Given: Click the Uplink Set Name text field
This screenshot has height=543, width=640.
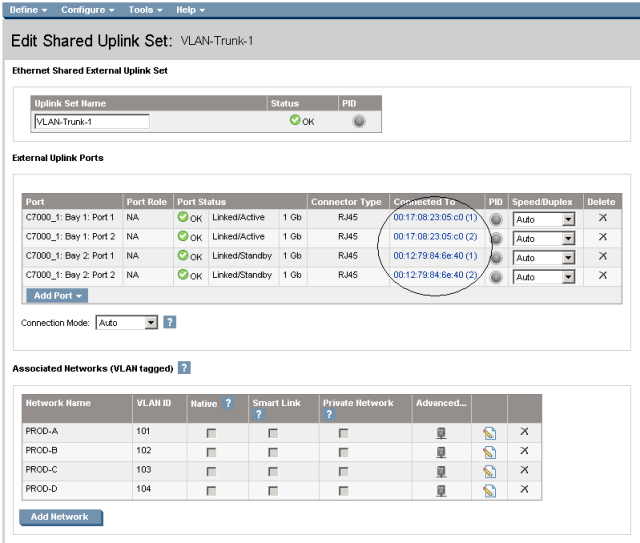Looking at the screenshot, I should 91,121.
